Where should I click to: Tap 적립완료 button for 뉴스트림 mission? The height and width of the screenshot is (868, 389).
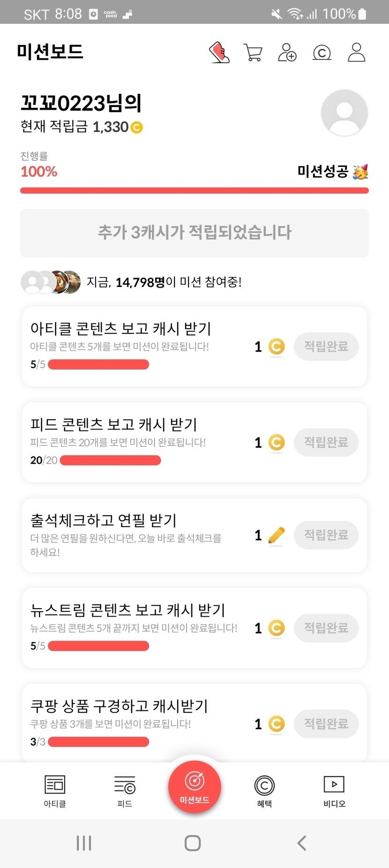pyautogui.click(x=326, y=628)
